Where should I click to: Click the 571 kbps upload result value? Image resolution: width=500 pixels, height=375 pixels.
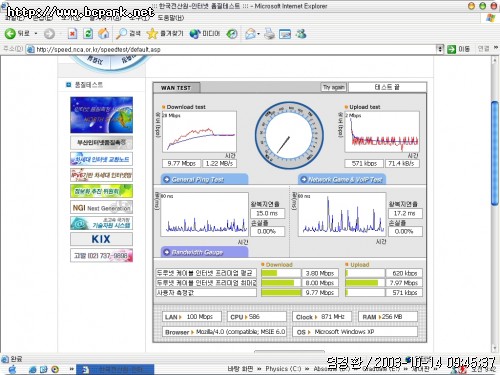(364, 163)
